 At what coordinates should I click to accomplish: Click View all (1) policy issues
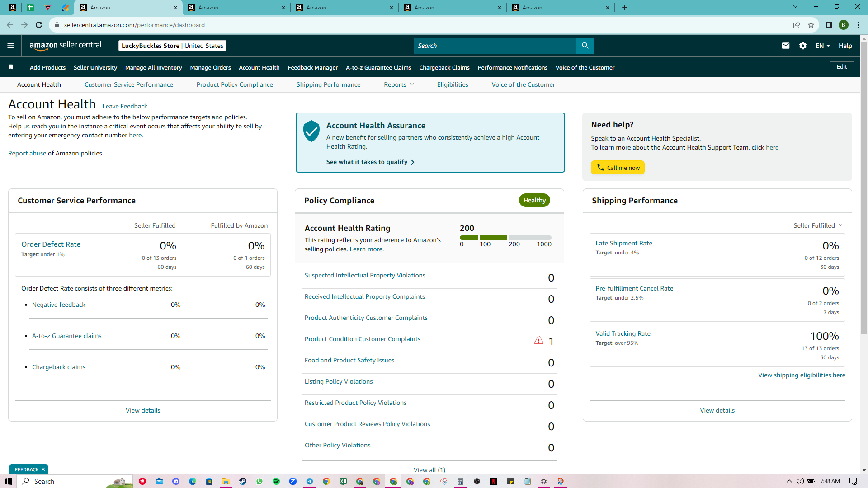coord(429,470)
